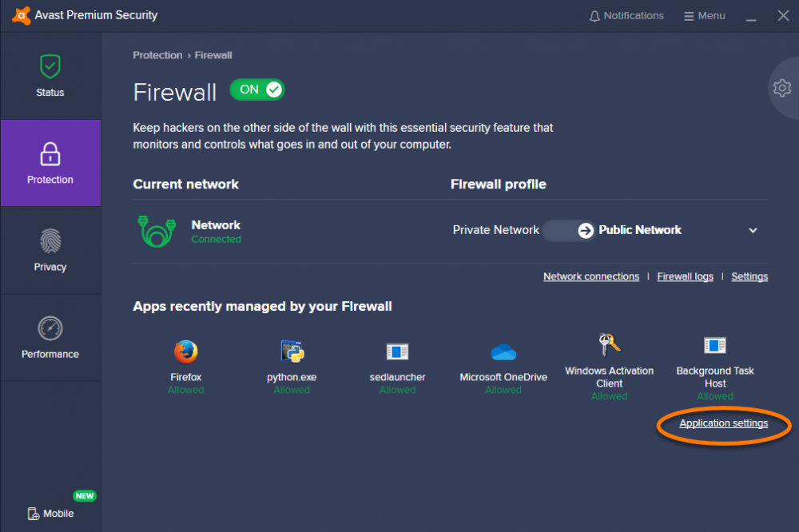Open the Status shield panel
Screen dimensions: 799x532
pos(50,75)
